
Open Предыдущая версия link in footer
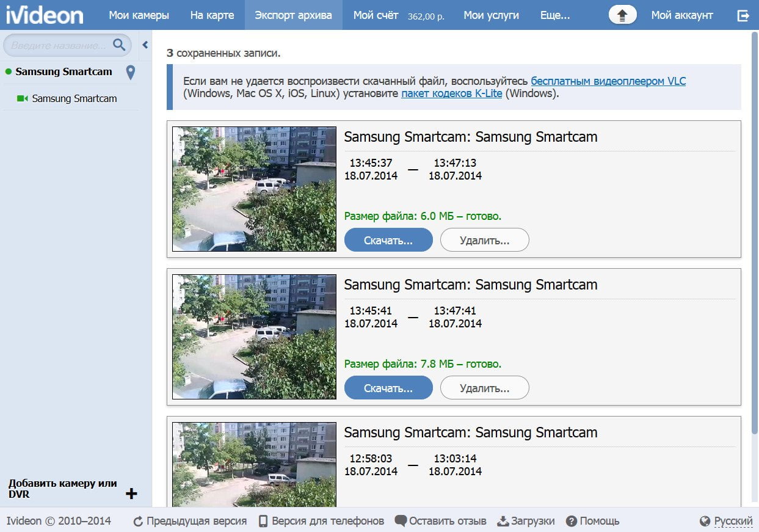[x=197, y=521]
